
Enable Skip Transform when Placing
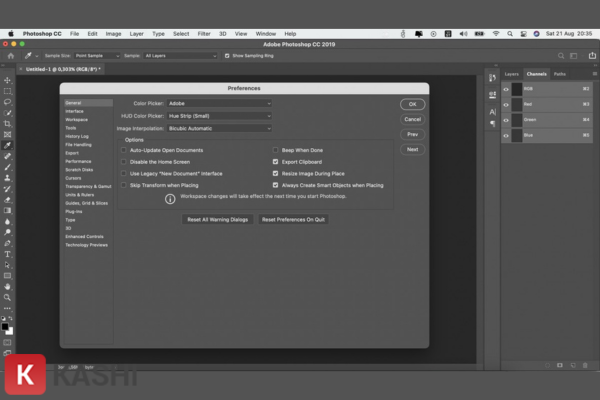[124, 185]
